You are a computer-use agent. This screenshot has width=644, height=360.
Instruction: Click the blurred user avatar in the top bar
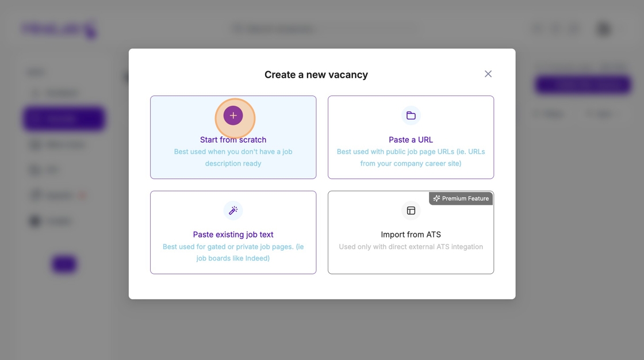[x=603, y=29]
